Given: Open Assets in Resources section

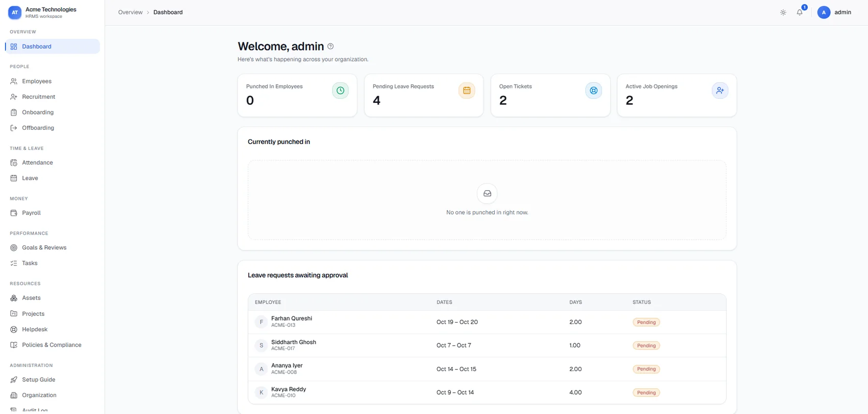Looking at the screenshot, I should click(53, 298).
